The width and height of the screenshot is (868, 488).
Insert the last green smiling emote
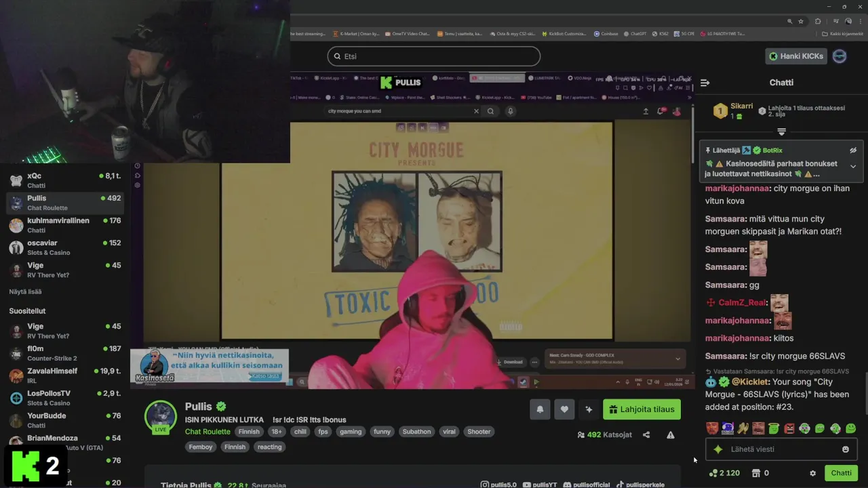[x=850, y=428]
